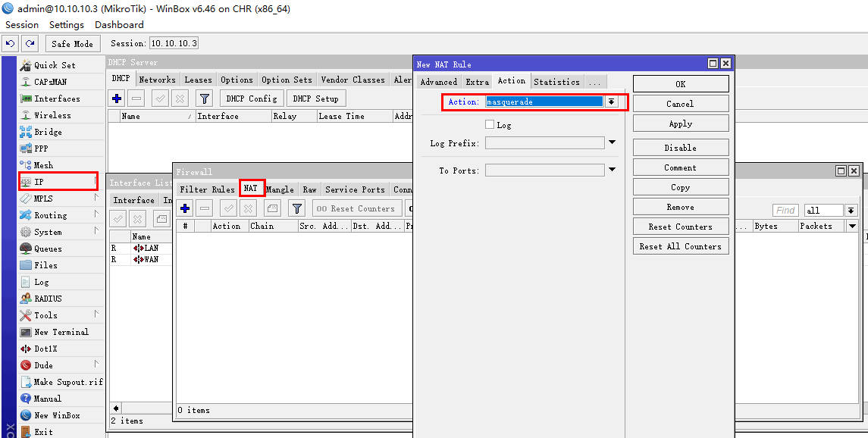Open the System sidebar menu

coord(49,232)
